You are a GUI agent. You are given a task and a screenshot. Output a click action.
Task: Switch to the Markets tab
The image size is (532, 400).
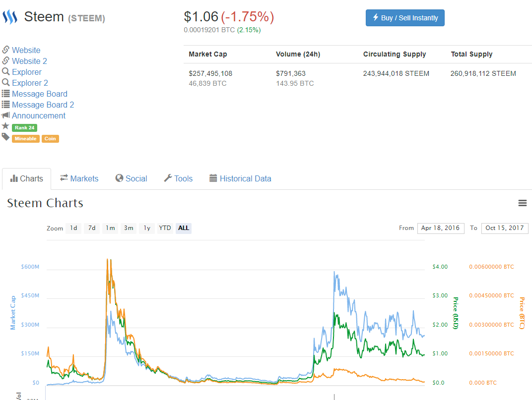[x=79, y=178]
